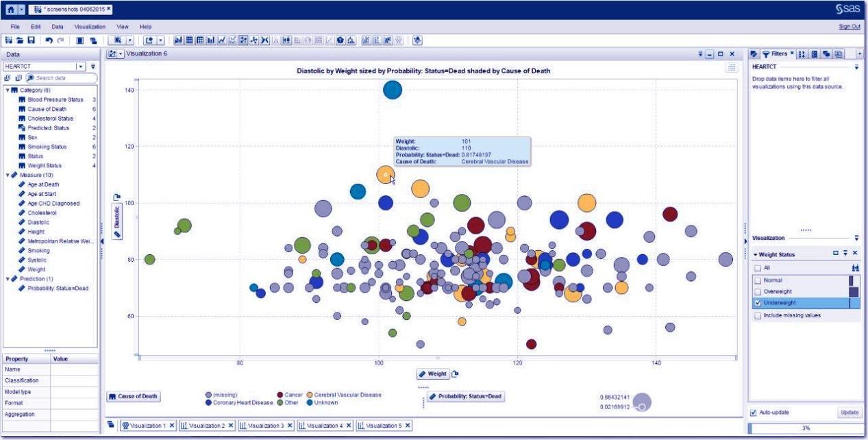Select the bar chart visualization icon
Image resolution: width=868 pixels, height=440 pixels.
212,40
